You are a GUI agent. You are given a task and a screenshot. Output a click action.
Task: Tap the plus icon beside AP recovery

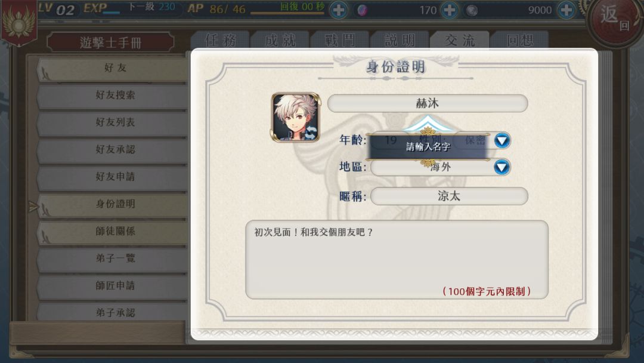point(339,10)
